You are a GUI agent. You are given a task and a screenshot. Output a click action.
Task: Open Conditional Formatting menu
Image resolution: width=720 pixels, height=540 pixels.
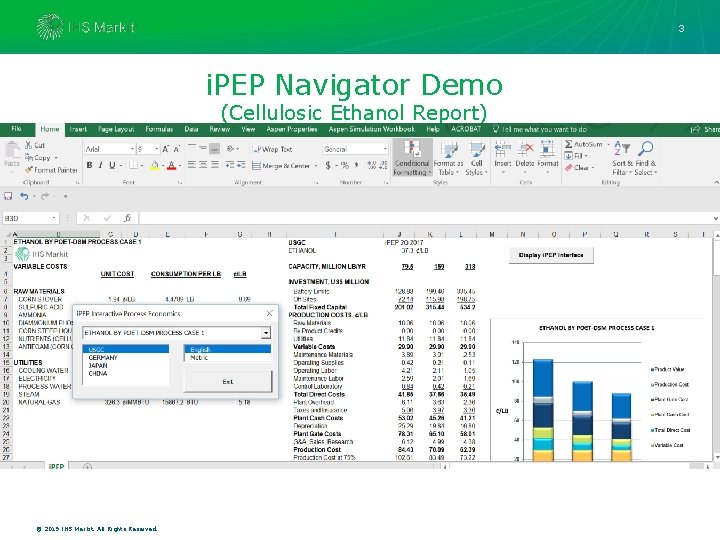tap(412, 158)
